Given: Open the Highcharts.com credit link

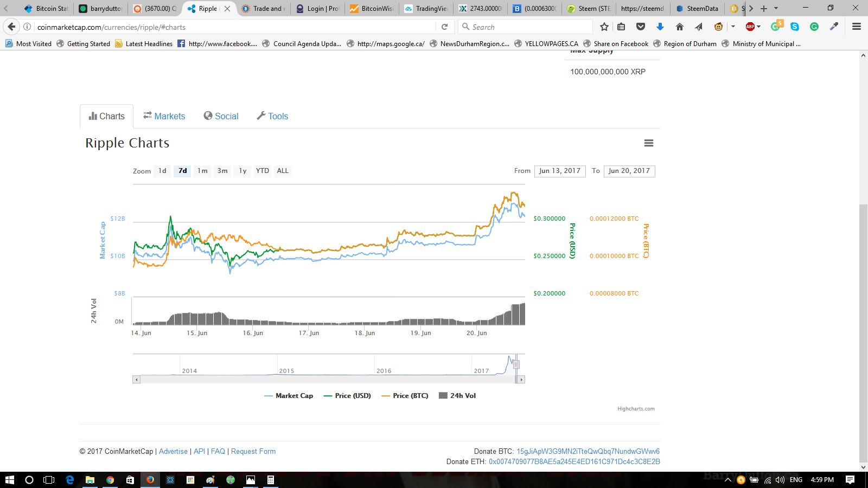Looking at the screenshot, I should pos(636,409).
